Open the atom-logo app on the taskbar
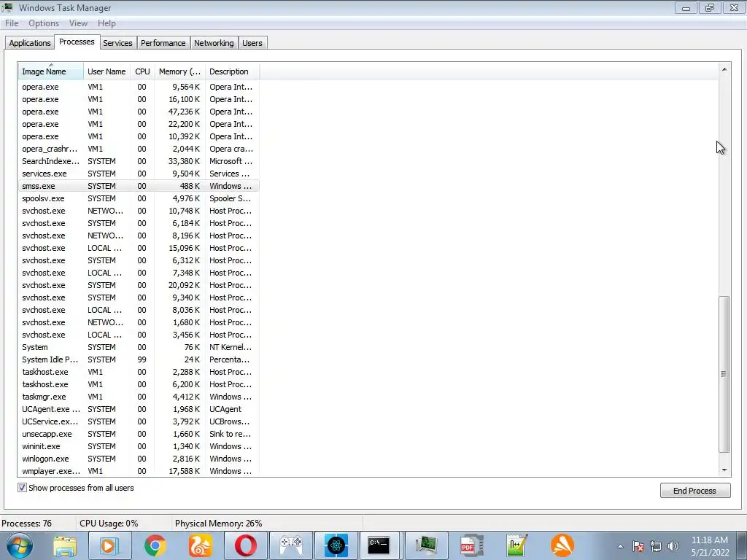747x560 pixels. (336, 545)
